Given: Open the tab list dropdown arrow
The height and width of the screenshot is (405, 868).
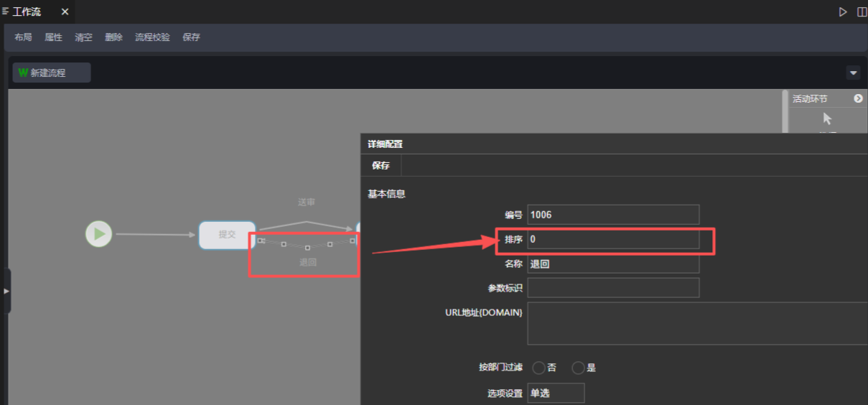Looking at the screenshot, I should point(853,73).
